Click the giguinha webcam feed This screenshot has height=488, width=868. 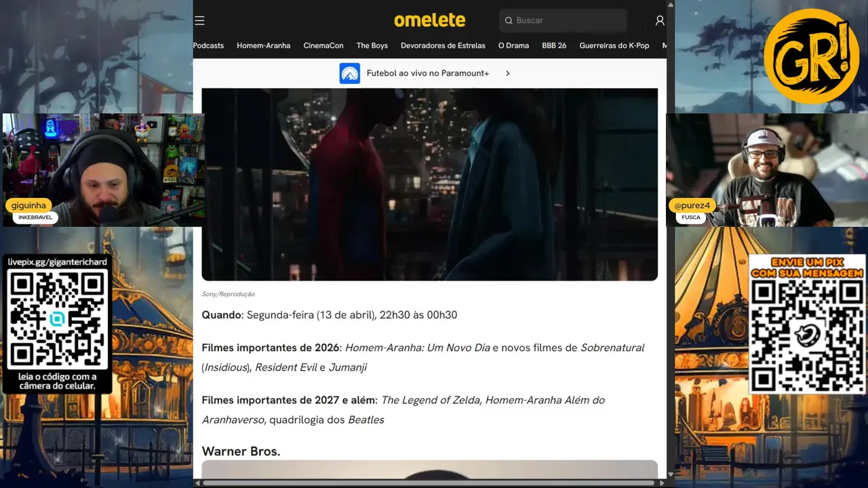(x=103, y=169)
